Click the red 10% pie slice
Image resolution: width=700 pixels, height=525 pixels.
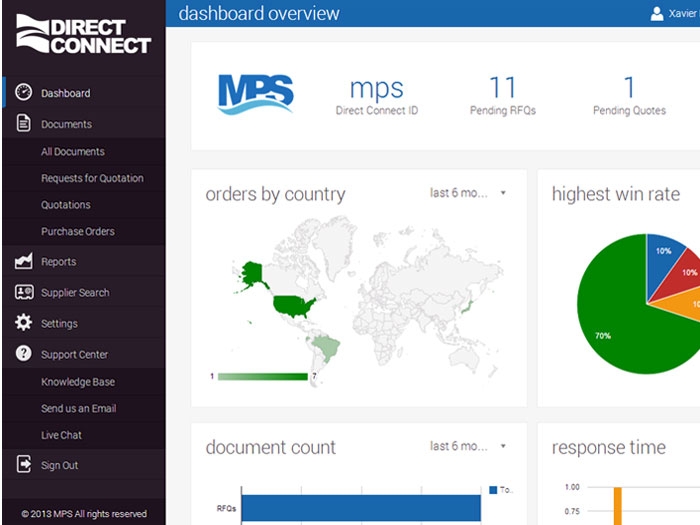point(681,279)
